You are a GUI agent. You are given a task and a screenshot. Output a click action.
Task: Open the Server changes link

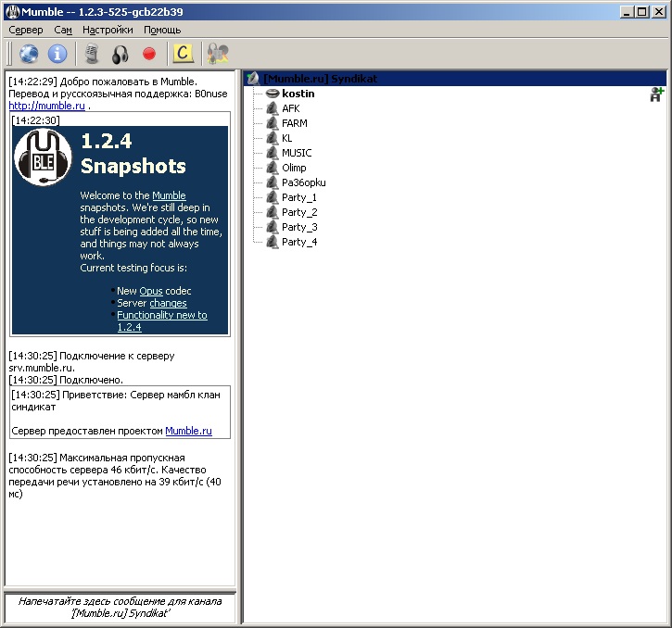click(168, 303)
